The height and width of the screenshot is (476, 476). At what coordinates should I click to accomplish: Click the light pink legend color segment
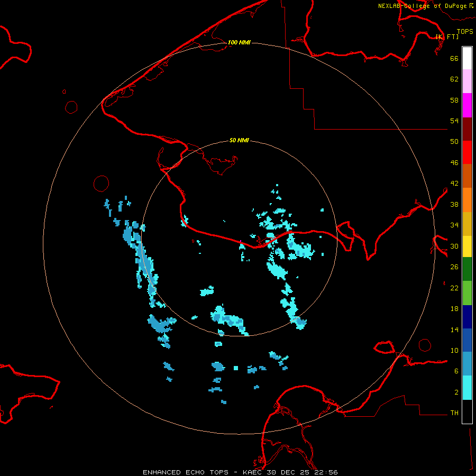point(467,81)
